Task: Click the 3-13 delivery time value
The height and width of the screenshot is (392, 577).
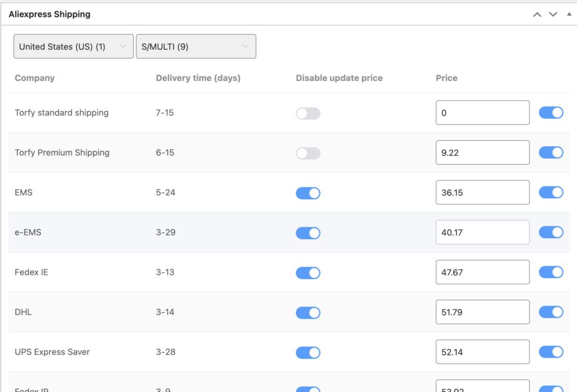Action: tap(165, 272)
